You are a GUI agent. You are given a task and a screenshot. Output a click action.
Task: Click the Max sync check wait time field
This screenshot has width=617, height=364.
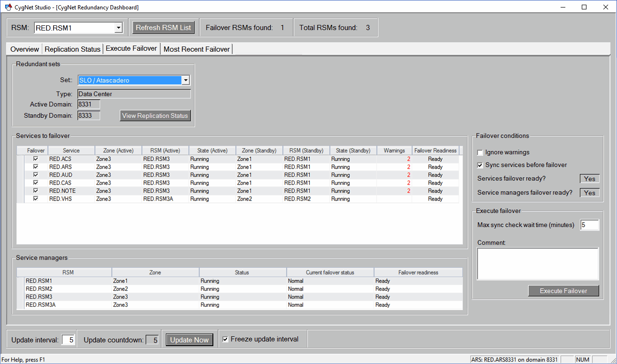click(x=590, y=225)
